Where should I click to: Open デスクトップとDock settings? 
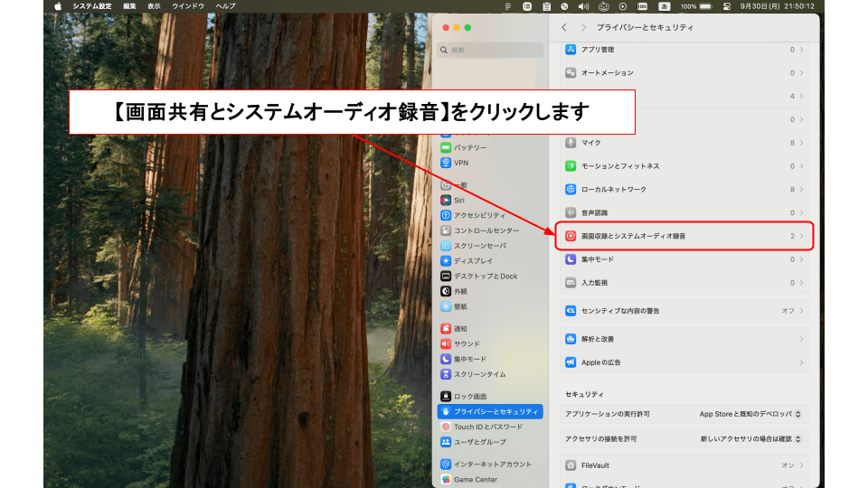[485, 276]
